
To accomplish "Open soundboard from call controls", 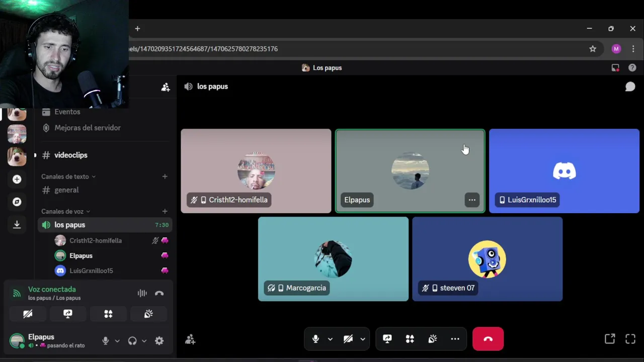I will pyautogui.click(x=433, y=339).
